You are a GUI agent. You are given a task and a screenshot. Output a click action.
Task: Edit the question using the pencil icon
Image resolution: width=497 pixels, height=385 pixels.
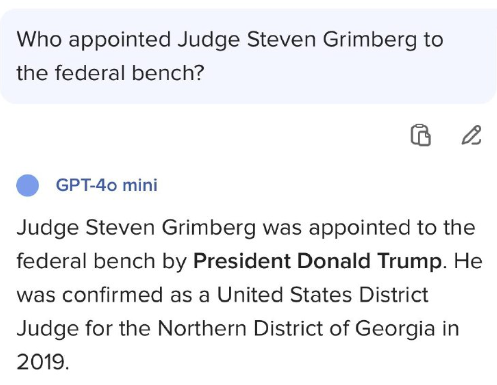tap(471, 135)
